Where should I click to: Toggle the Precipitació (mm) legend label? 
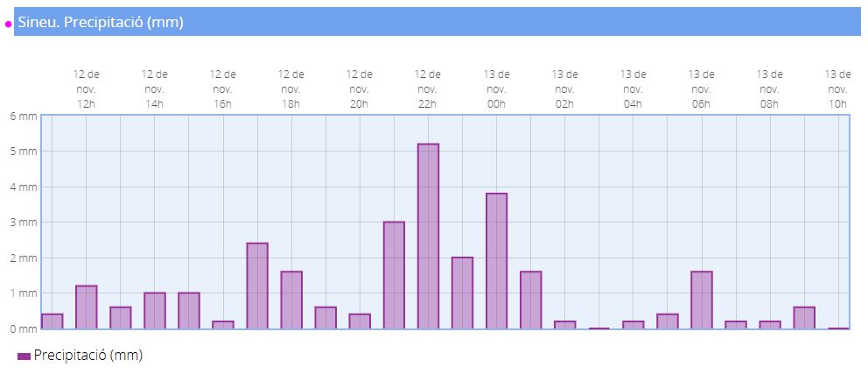click(x=87, y=356)
